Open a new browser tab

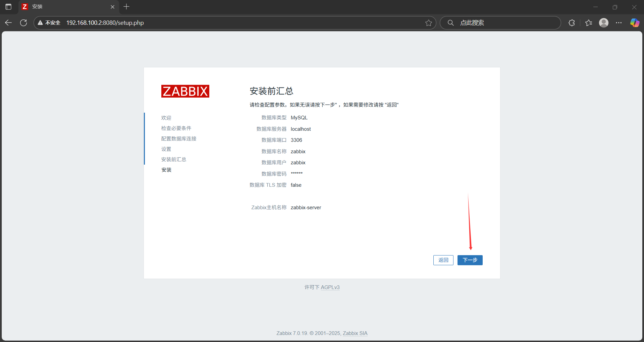tap(126, 7)
